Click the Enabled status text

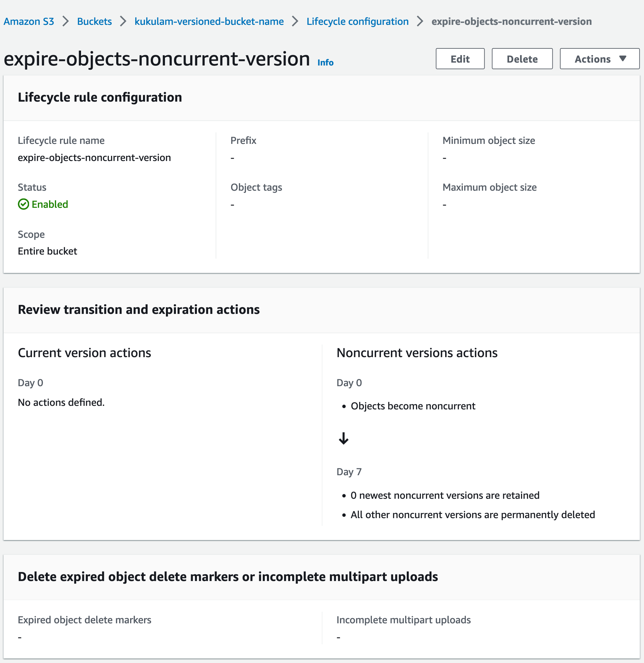pyautogui.click(x=50, y=204)
